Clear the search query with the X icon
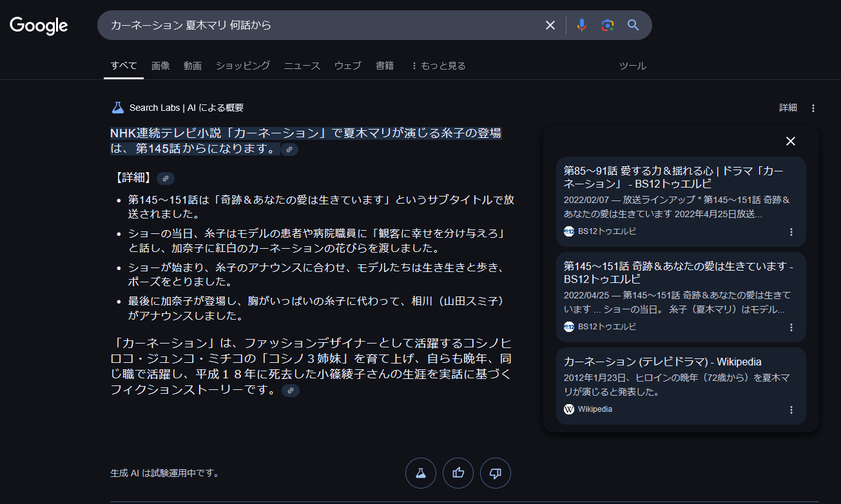The image size is (841, 504). 550,25
